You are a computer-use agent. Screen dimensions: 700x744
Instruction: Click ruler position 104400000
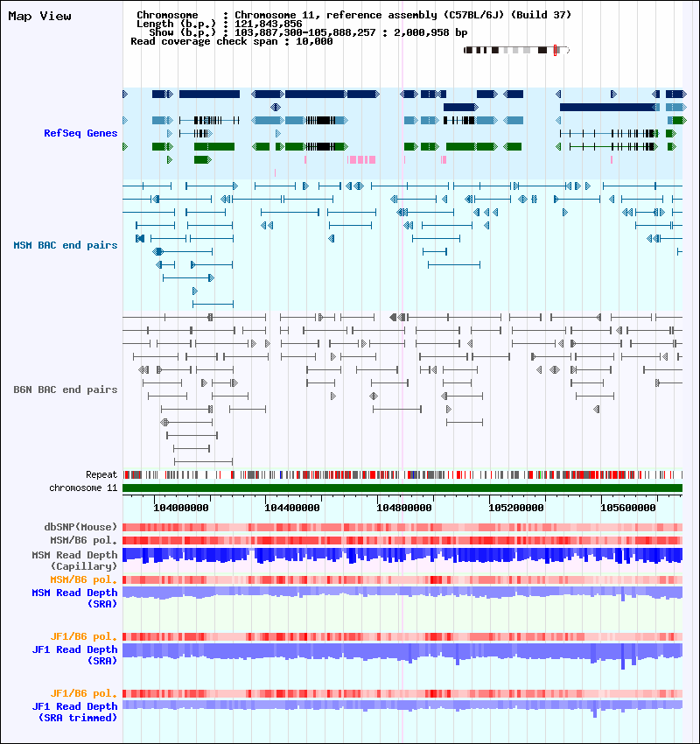[x=292, y=508]
